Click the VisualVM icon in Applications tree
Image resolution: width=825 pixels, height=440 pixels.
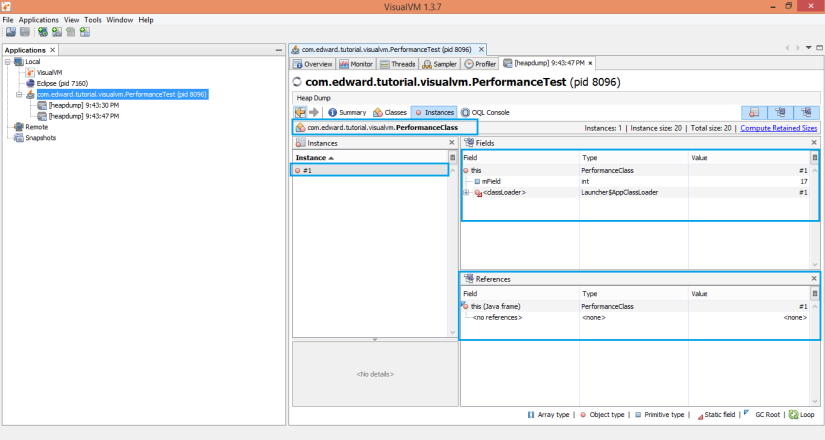[30, 72]
